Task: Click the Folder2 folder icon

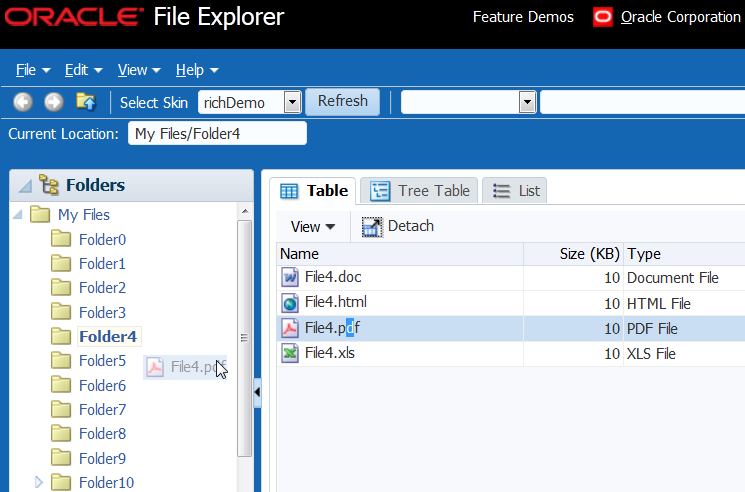Action: click(61, 287)
